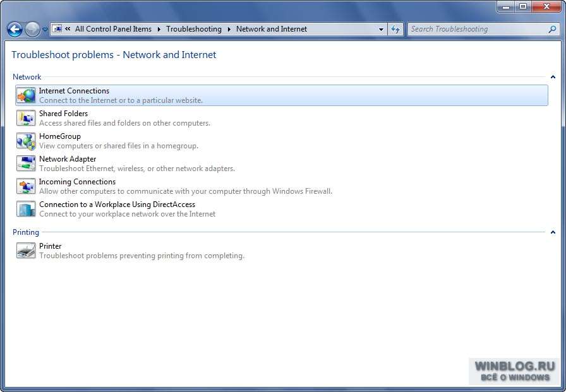Image resolution: width=566 pixels, height=392 pixels.
Task: Click the double chevron before All Control Panel Items
Action: pyautogui.click(x=68, y=29)
